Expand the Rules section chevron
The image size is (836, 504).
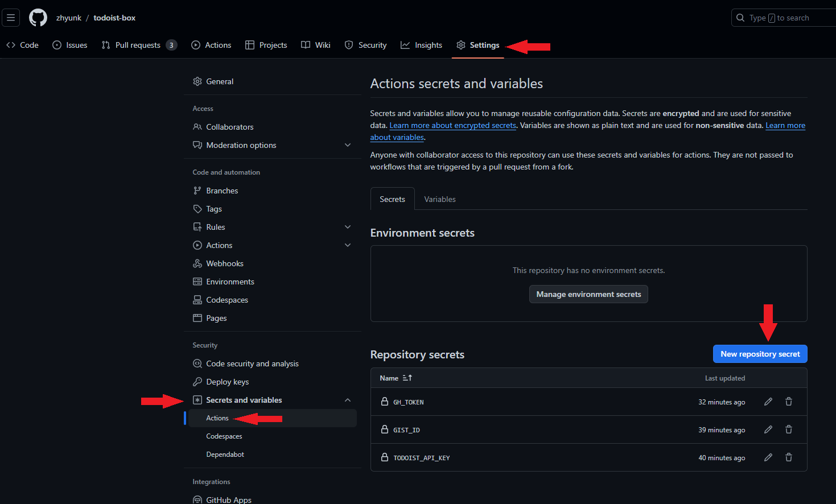pos(348,227)
